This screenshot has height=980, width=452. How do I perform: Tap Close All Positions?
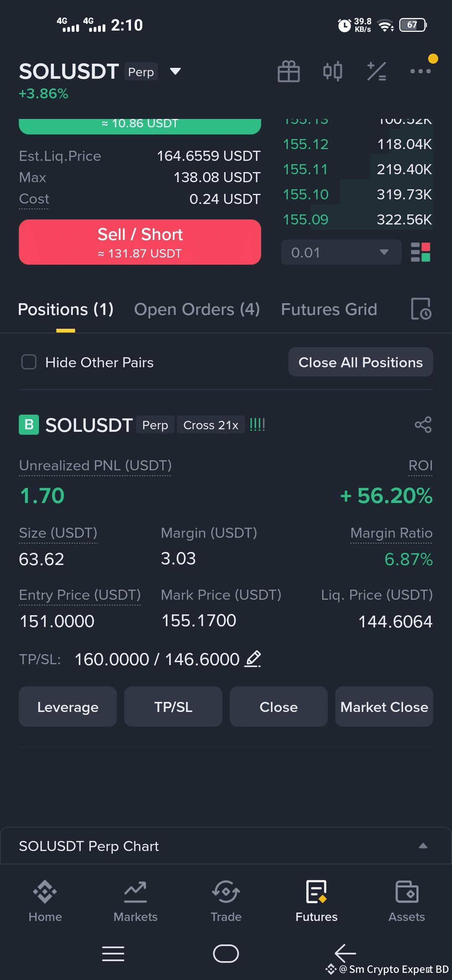point(361,362)
